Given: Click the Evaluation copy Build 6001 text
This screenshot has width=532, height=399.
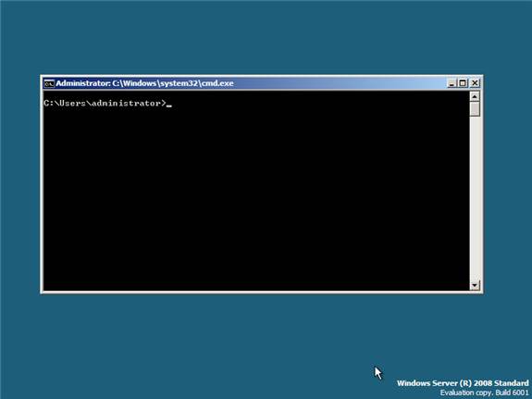Looking at the screenshot, I should pyautogui.click(x=485, y=393).
